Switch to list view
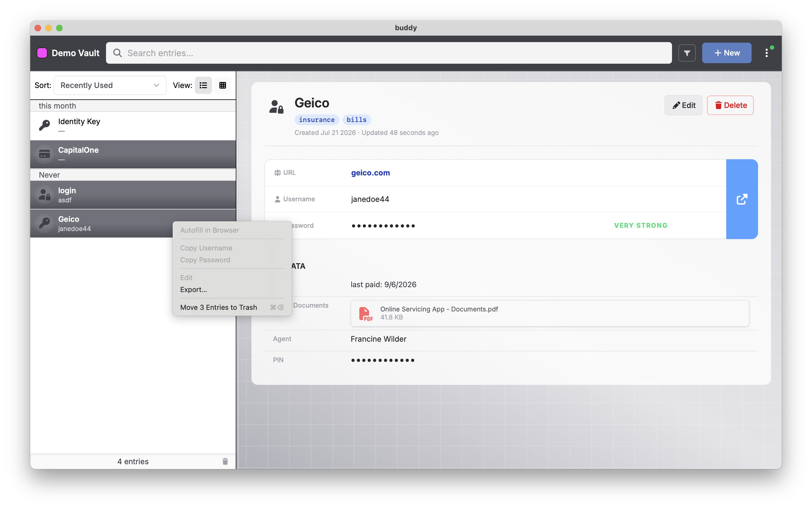 pos(203,85)
